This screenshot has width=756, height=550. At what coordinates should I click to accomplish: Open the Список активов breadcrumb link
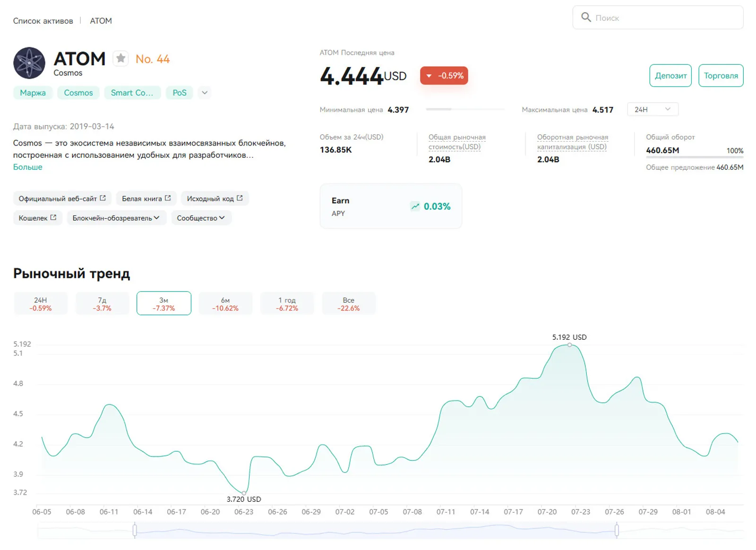click(43, 21)
